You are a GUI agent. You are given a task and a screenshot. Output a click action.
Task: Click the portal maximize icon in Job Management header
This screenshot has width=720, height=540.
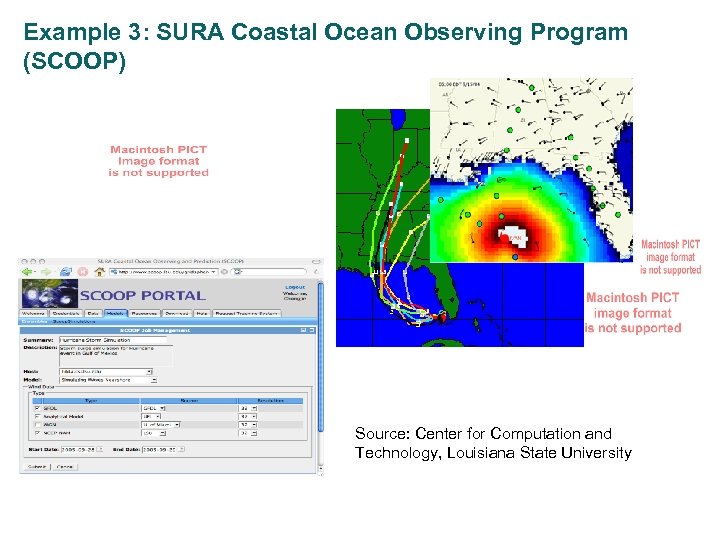pos(311,330)
